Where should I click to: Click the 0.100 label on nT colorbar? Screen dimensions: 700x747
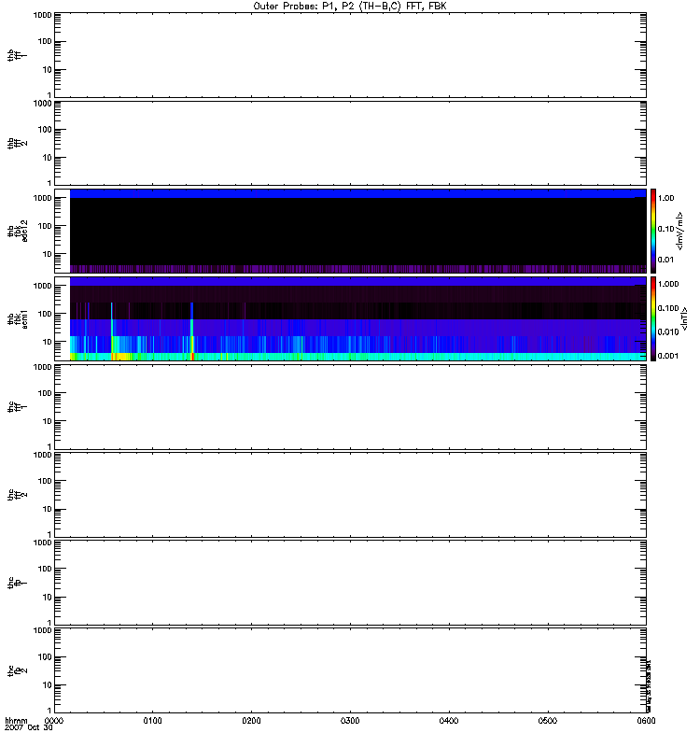point(668,308)
